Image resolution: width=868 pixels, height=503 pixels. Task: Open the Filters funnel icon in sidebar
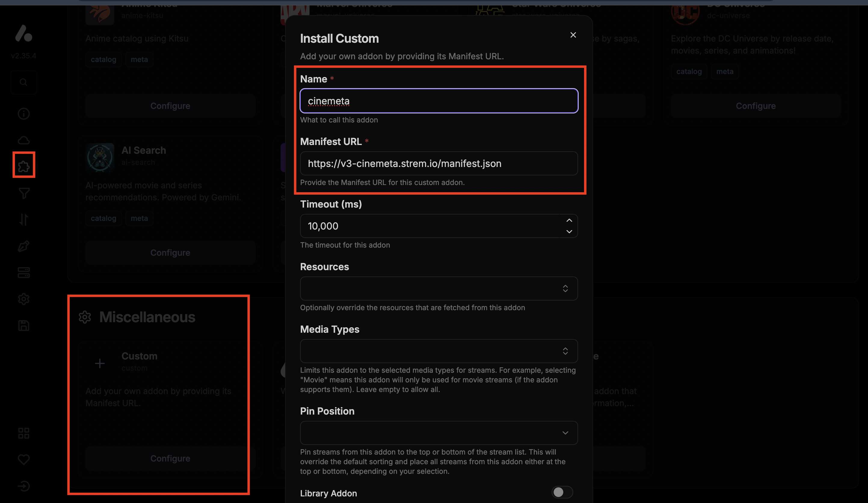(23, 193)
